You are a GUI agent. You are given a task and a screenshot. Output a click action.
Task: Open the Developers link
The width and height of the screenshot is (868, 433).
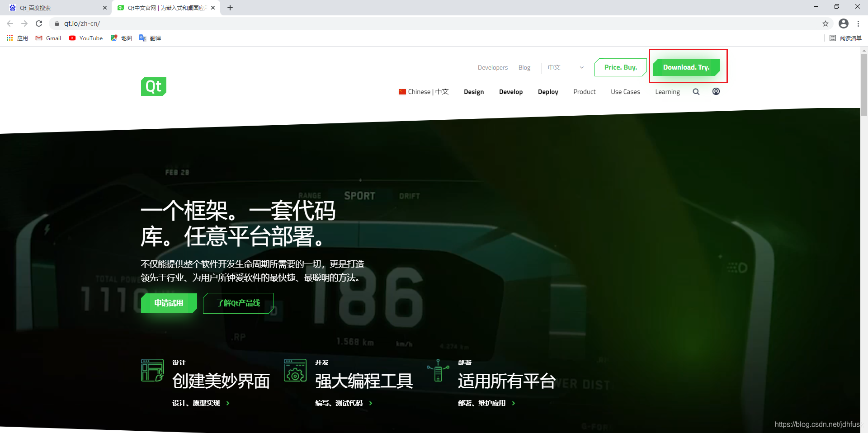coord(493,67)
